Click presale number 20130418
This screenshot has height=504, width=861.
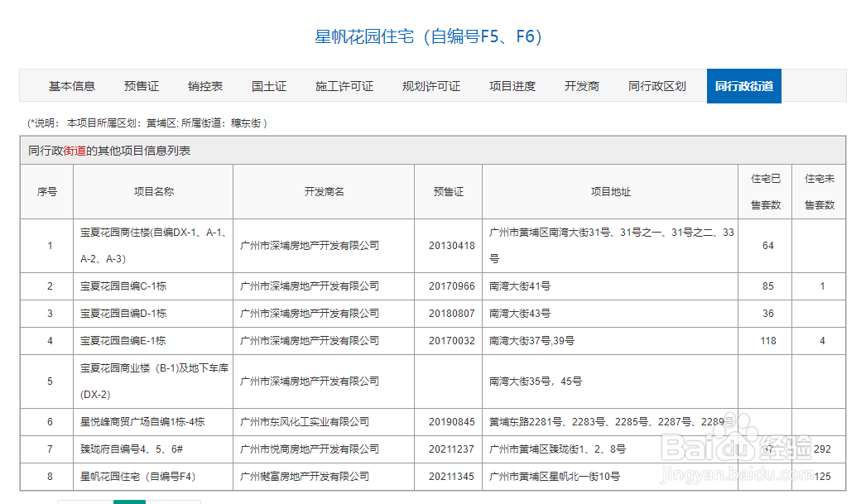(x=452, y=246)
